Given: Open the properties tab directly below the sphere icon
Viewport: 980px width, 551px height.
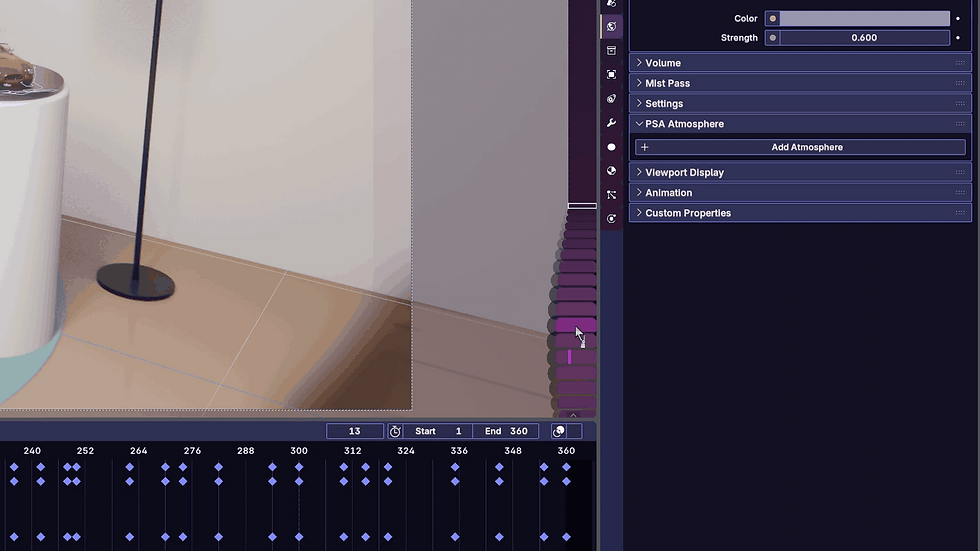Looking at the screenshot, I should click(611, 195).
